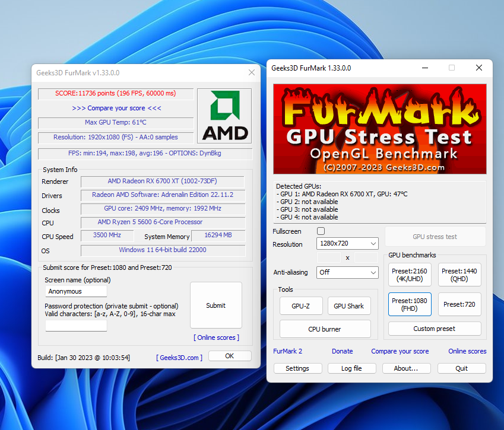Open the FurMark 2 link

288,351
